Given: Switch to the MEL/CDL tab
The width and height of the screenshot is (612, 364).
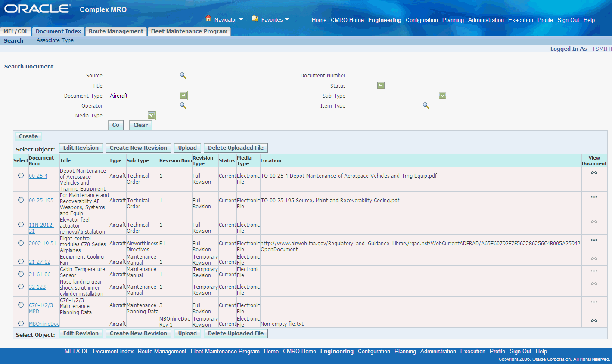Looking at the screenshot, I should (x=16, y=31).
